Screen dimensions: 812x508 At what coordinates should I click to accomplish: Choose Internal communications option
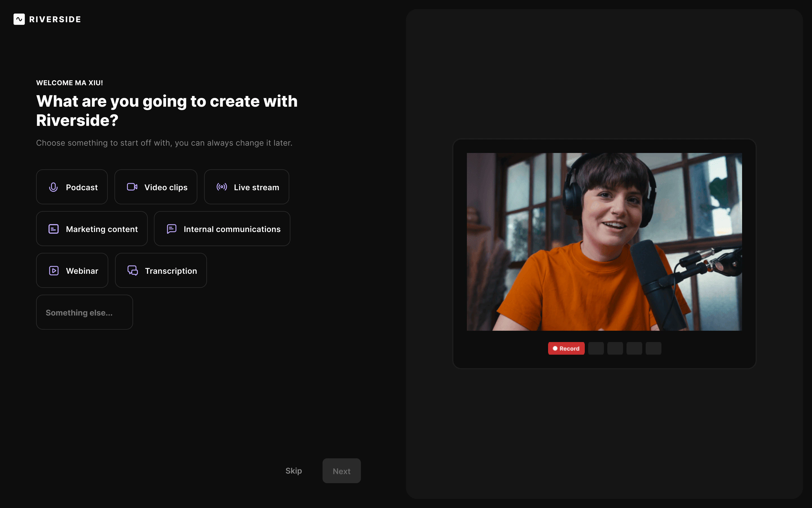tap(222, 229)
